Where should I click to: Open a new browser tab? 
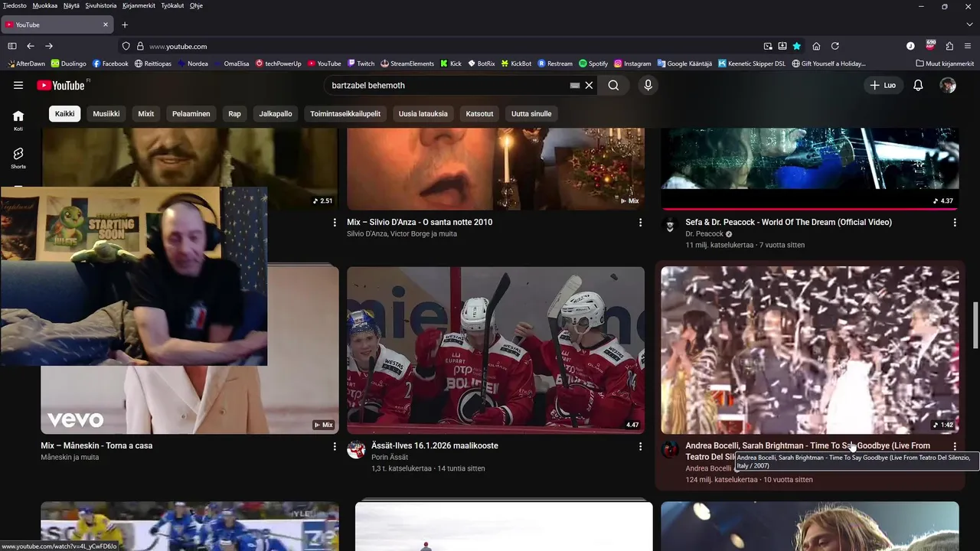coord(125,24)
